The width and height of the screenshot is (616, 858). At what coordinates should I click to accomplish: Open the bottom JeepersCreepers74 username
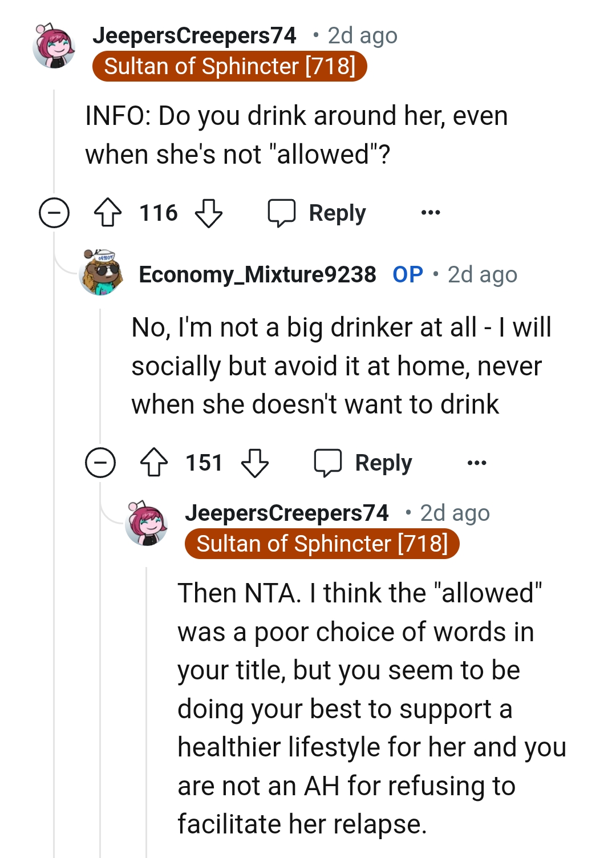click(x=289, y=512)
